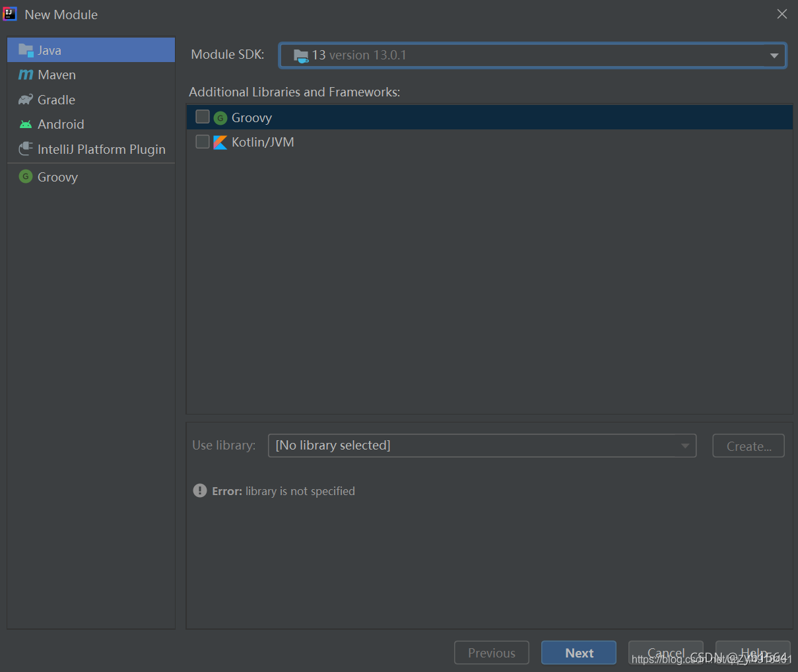Click the Next button

coord(579,653)
